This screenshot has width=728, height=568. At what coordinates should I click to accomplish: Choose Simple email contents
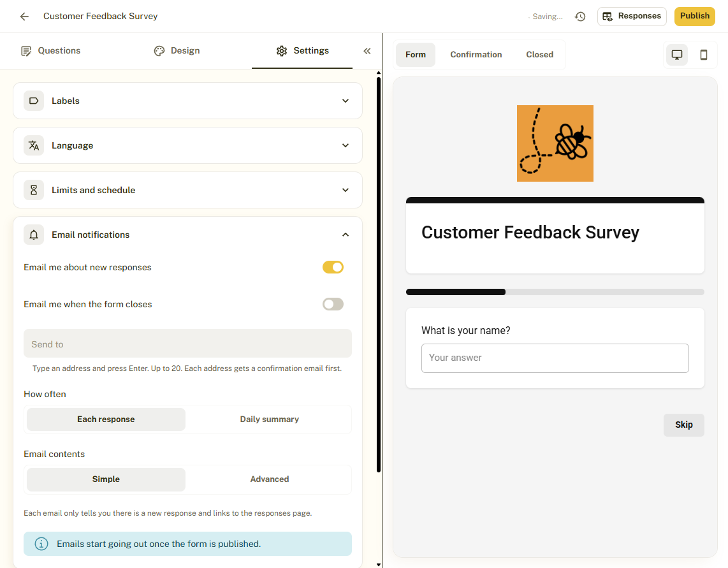click(x=106, y=479)
